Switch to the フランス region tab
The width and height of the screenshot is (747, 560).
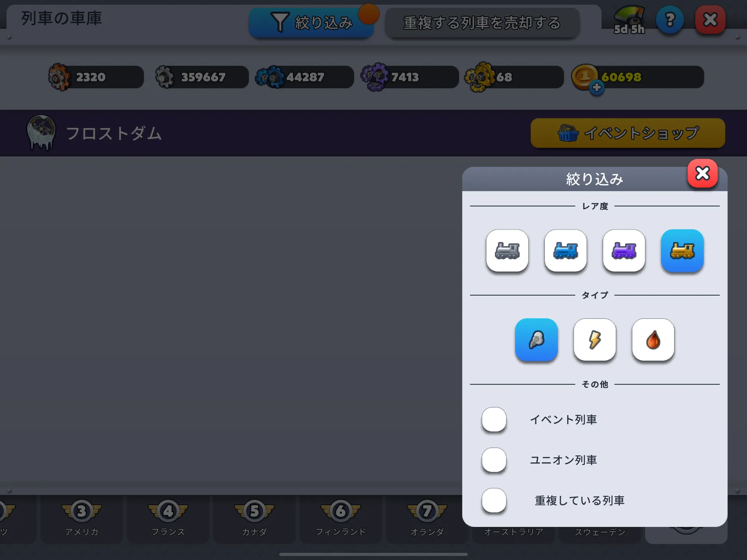coord(168,519)
